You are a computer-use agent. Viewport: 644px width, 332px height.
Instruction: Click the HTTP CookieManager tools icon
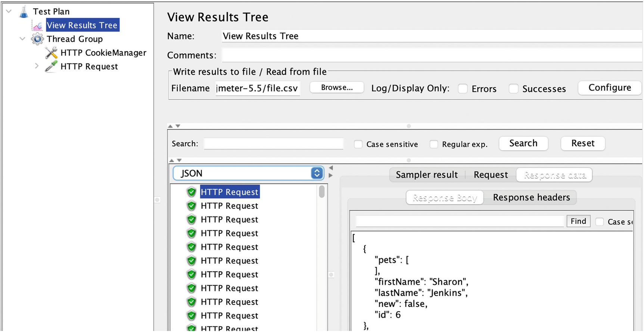click(x=51, y=53)
